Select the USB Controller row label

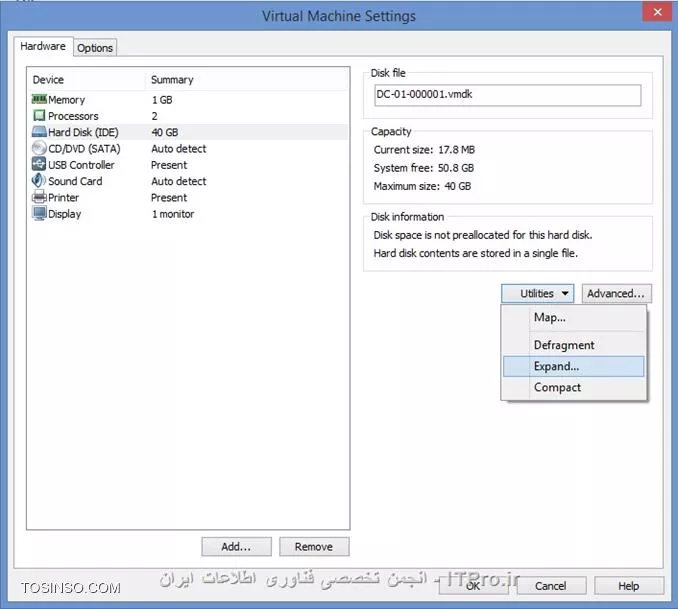pos(81,165)
